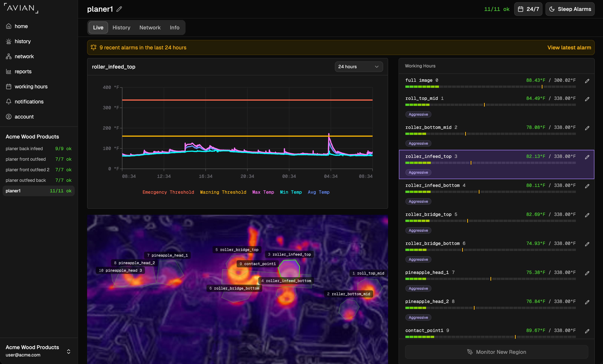Viewport: 603px width, 364px height.
Task: Edit the pineapple_head_2 region pencil icon
Action: click(x=587, y=302)
